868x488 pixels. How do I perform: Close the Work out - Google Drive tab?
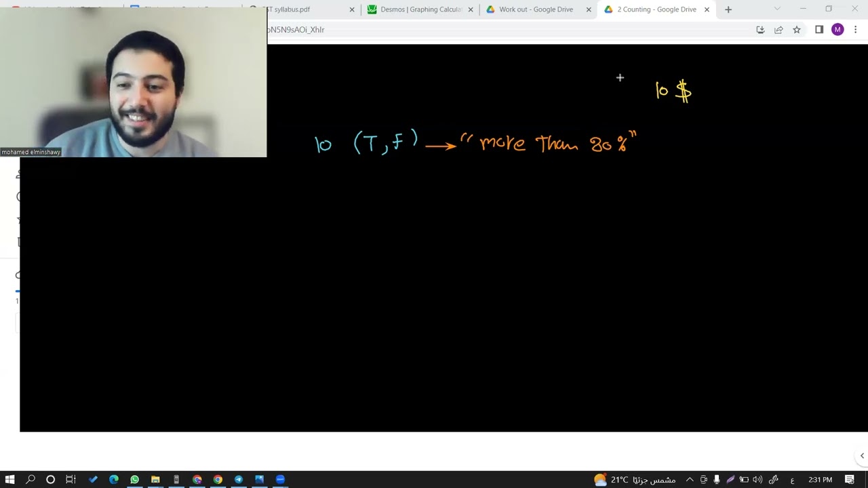[x=589, y=9]
